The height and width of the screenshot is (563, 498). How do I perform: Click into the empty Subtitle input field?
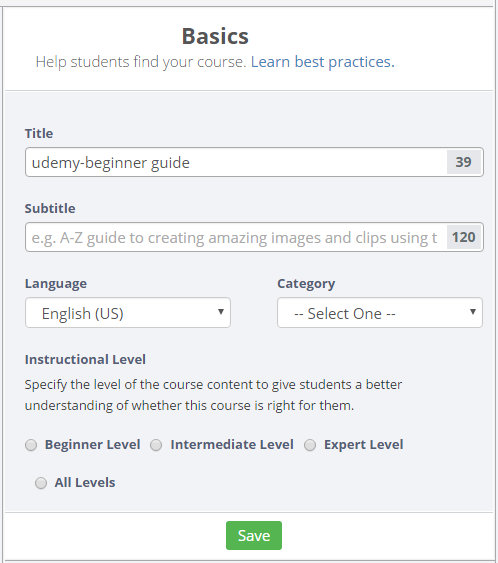(236, 237)
